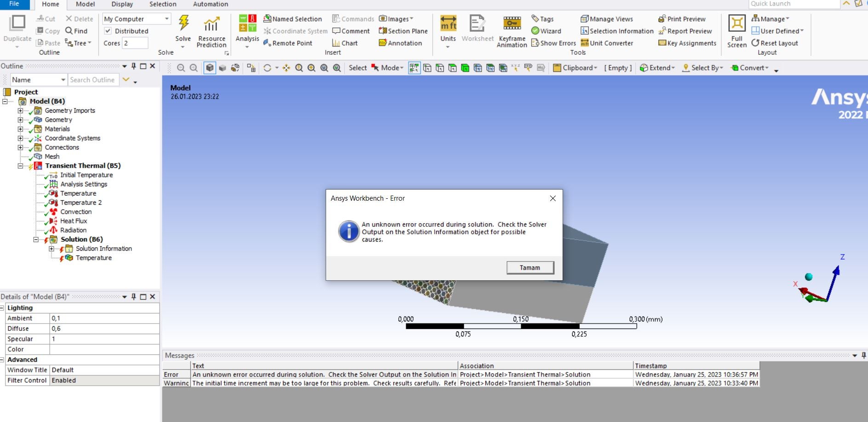Collapse the Transient Thermal (B5) branch
868x422 pixels.
20,166
